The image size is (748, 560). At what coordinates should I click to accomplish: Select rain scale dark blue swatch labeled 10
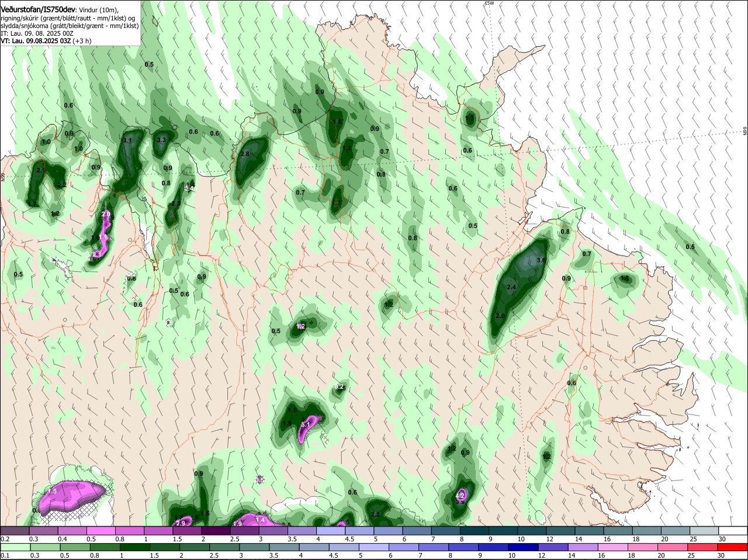pyautogui.click(x=524, y=547)
